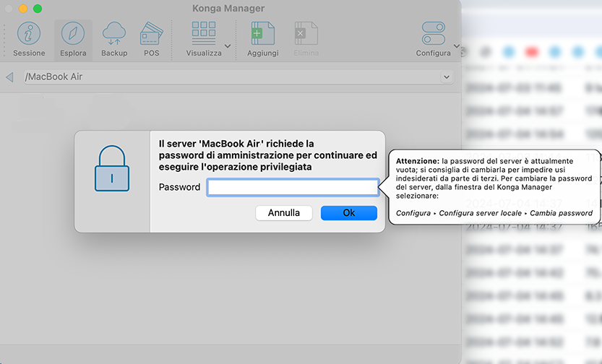Focus the Password input field

click(x=293, y=188)
